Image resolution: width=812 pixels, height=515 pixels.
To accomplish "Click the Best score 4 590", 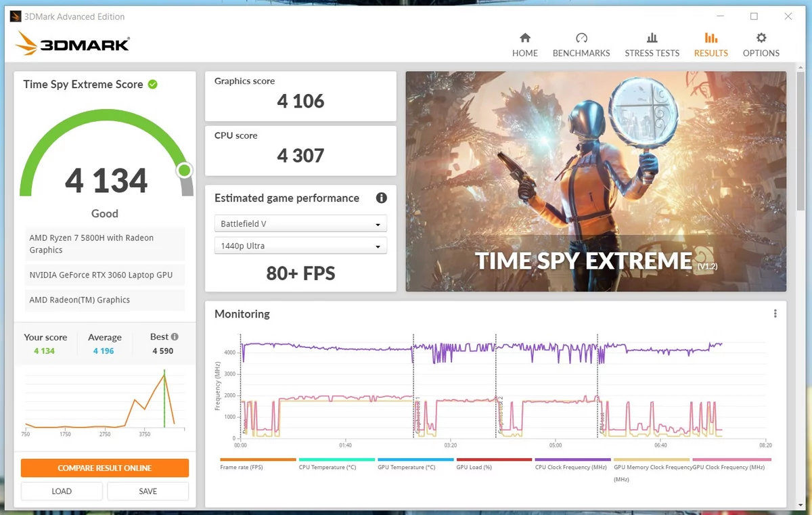I will [163, 351].
